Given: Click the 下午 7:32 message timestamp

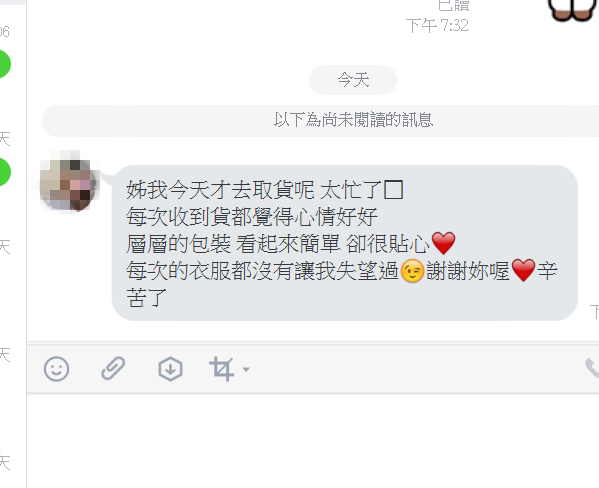Looking at the screenshot, I should point(437,26).
